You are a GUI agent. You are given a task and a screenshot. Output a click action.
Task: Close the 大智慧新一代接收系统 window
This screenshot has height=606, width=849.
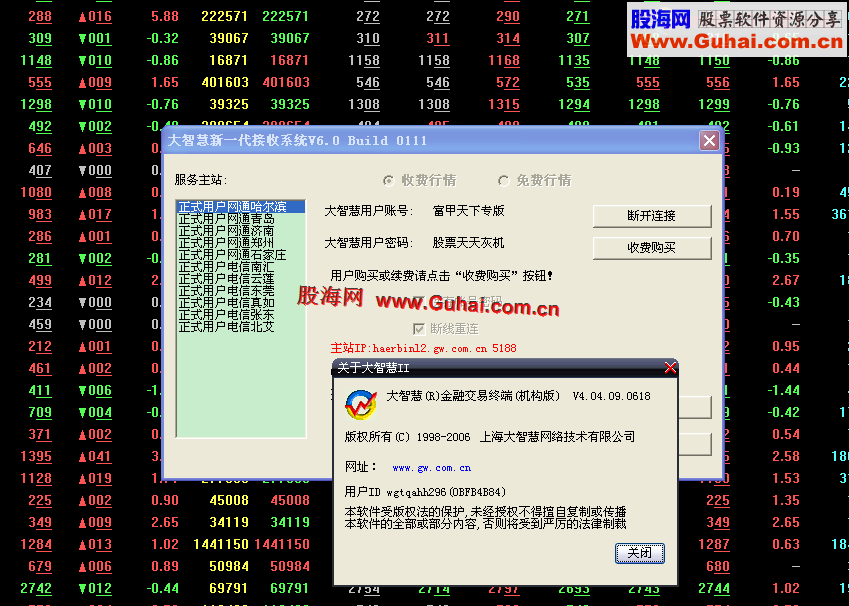point(709,141)
